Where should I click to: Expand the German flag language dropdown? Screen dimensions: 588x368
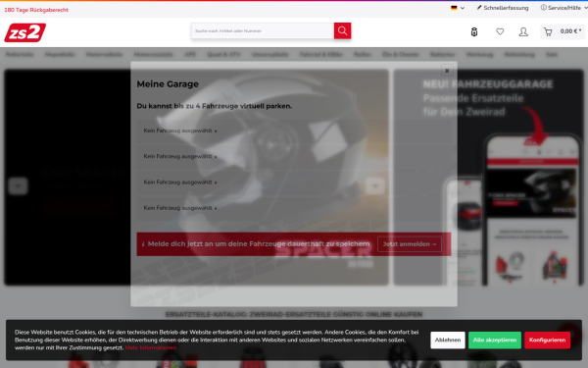[x=458, y=8]
